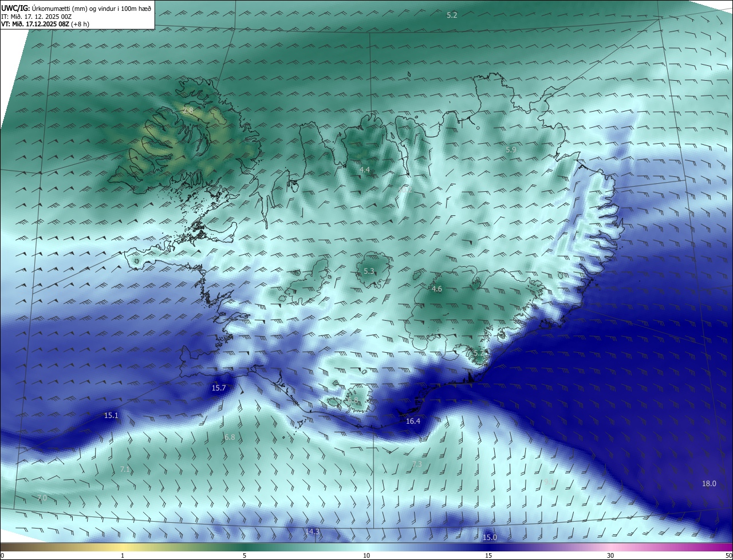The height and width of the screenshot is (560, 733).
Task: Click the 7.0 value label on the map
Action: pyautogui.click(x=42, y=499)
